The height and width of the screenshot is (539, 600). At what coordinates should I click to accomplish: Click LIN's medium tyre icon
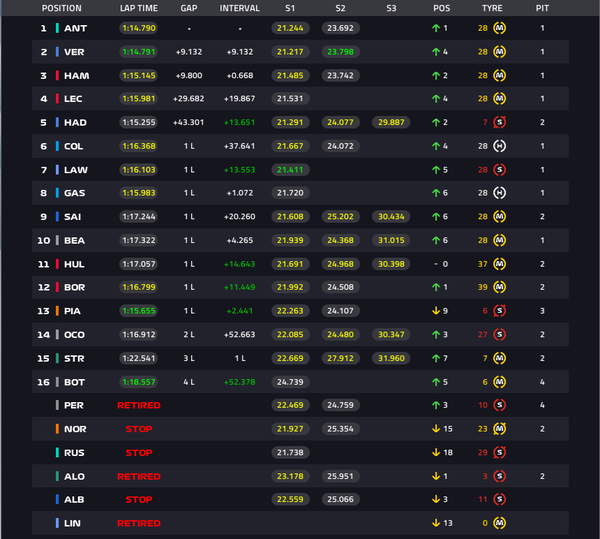(x=499, y=523)
